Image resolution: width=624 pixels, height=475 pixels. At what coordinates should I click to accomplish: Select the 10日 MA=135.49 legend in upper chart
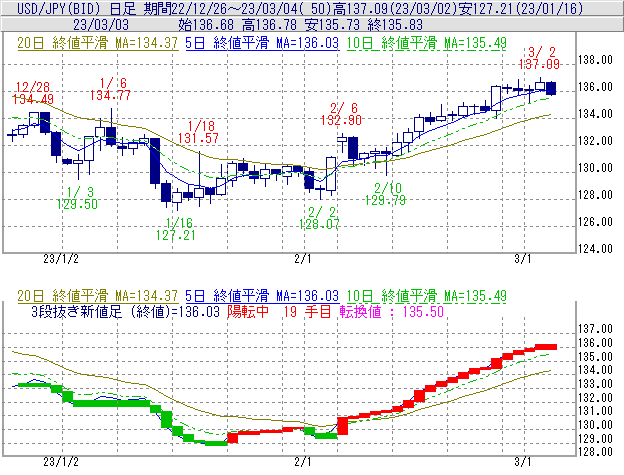point(427,43)
